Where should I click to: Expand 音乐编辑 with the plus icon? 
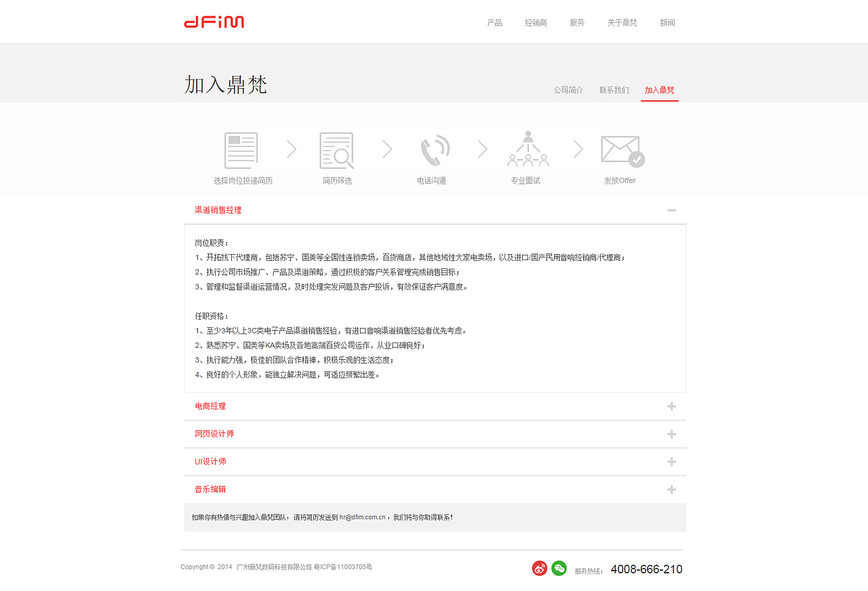671,489
